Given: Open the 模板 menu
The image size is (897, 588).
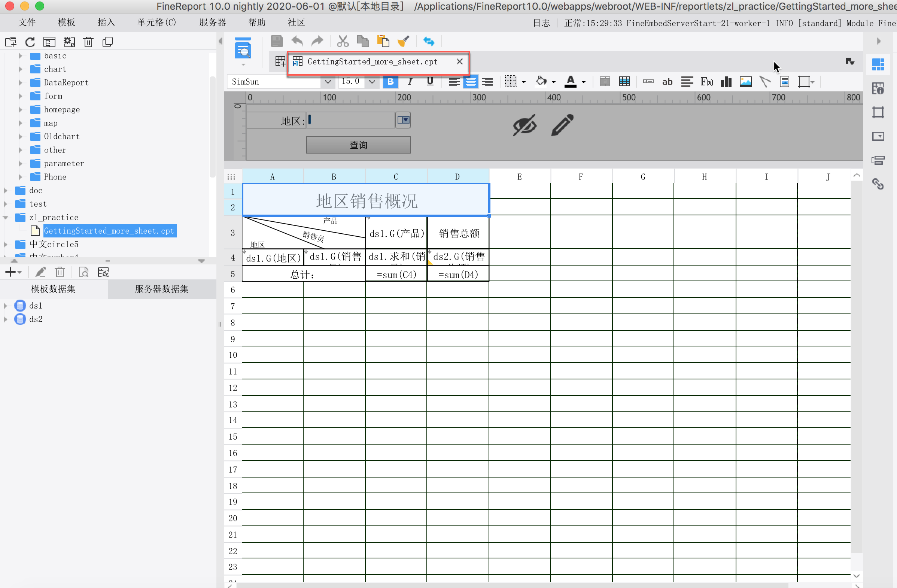Looking at the screenshot, I should [66, 22].
